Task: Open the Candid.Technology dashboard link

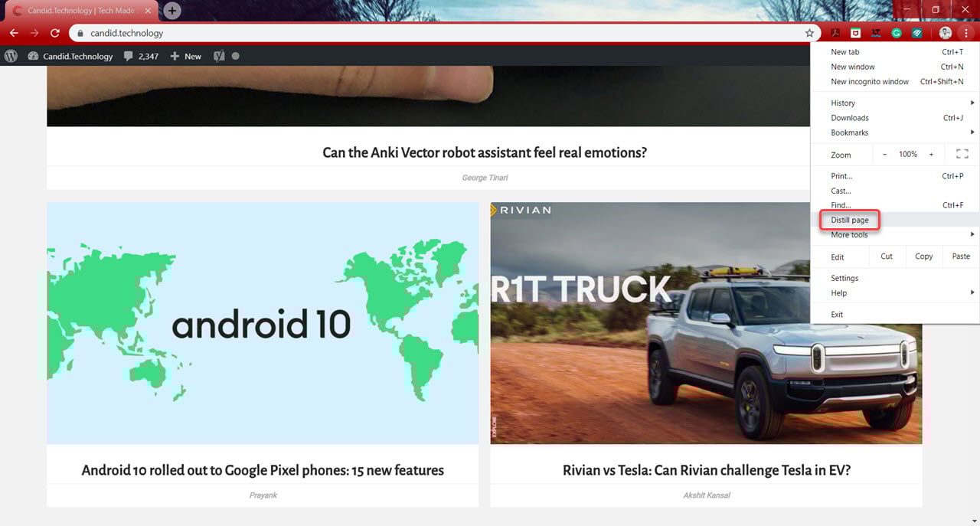Action: coord(70,56)
